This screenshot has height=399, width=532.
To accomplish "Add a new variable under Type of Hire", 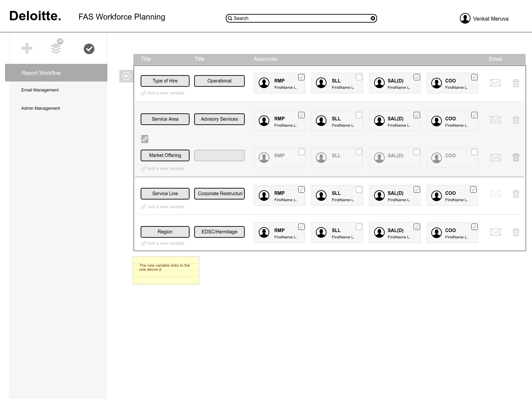I will coord(163,93).
